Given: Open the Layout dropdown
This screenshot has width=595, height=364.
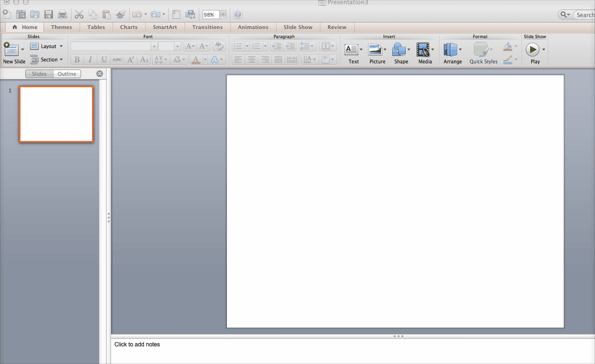Looking at the screenshot, I should tap(46, 46).
